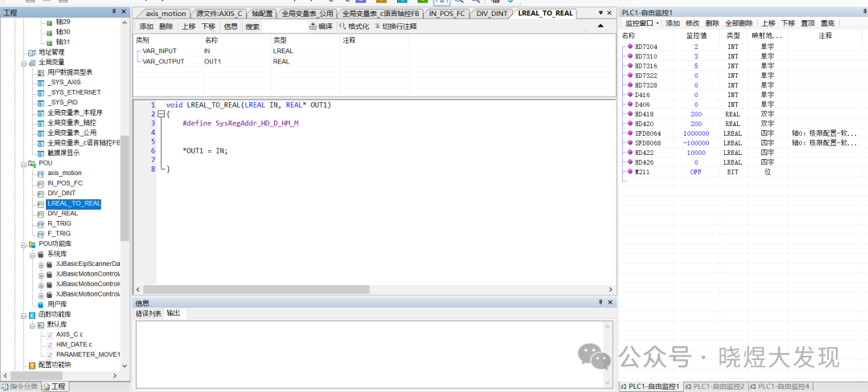The image size is (868, 392).
Task: Click the HIM_DATE.c source file icon
Action: 49,345
